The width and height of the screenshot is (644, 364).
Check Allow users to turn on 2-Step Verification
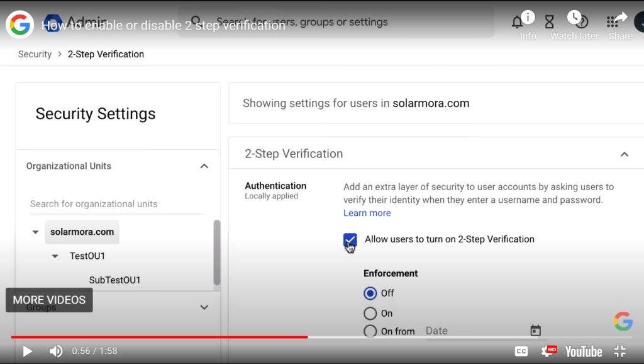350,241
